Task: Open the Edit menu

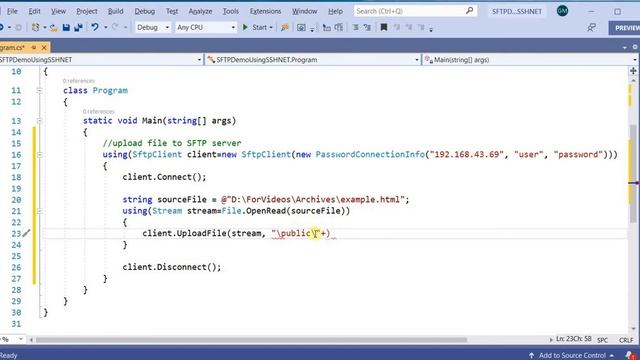Action: pyautogui.click(x=34, y=11)
